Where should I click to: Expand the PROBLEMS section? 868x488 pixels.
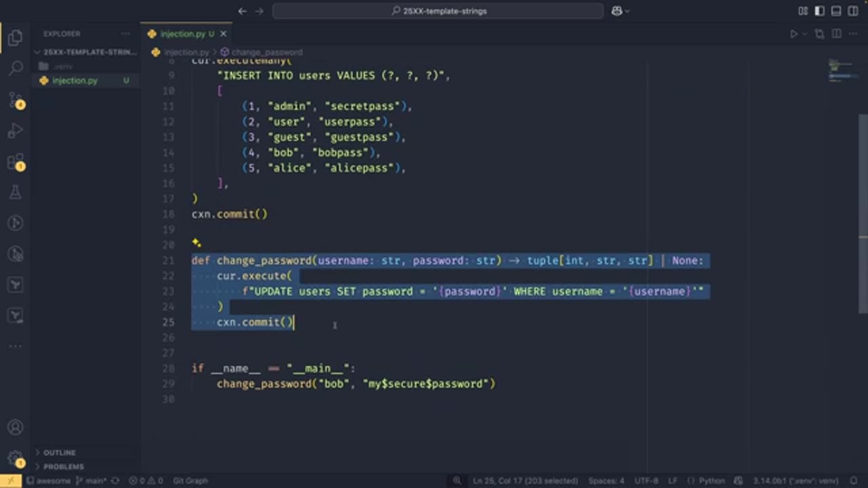coord(64,467)
